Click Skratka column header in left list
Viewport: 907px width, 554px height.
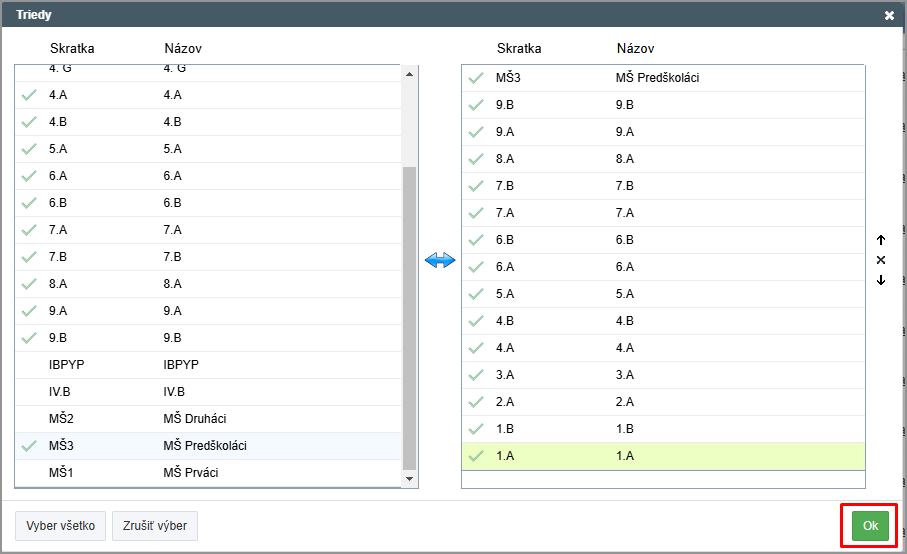(72, 49)
